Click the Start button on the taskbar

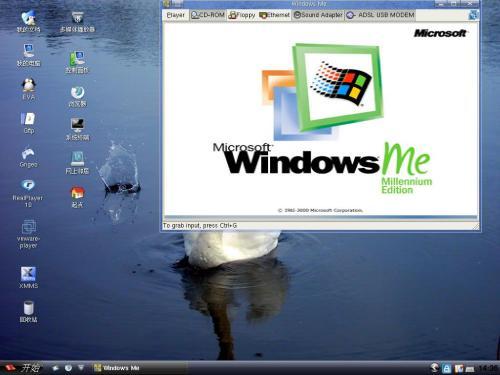22,368
